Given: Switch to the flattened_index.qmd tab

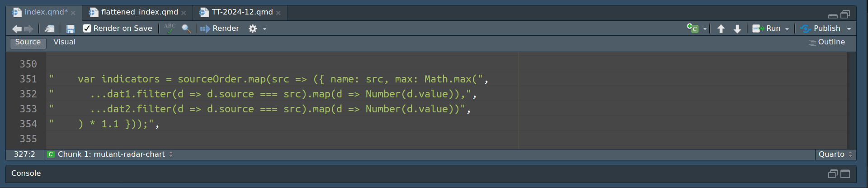Looking at the screenshot, I should pos(139,12).
